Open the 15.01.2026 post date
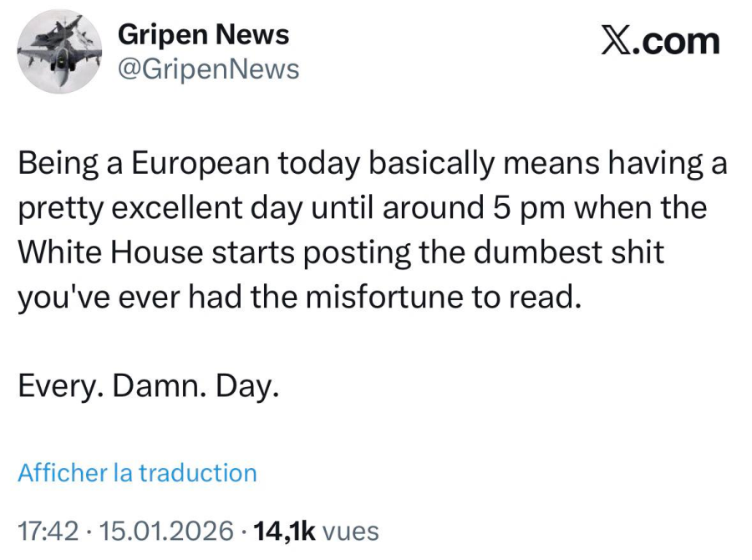Image resolution: width=752 pixels, height=560 pixels. click(x=166, y=532)
